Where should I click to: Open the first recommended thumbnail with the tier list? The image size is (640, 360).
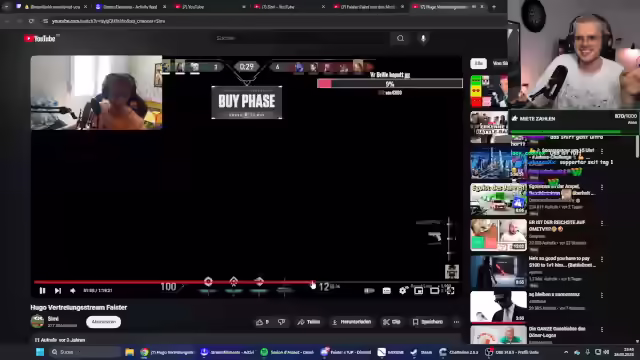pos(489,91)
